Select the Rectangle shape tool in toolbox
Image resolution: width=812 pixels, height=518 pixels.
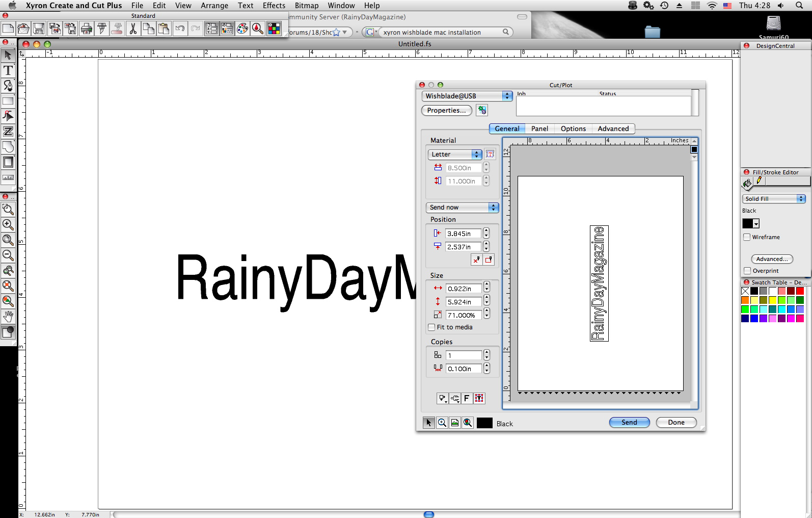pyautogui.click(x=8, y=101)
